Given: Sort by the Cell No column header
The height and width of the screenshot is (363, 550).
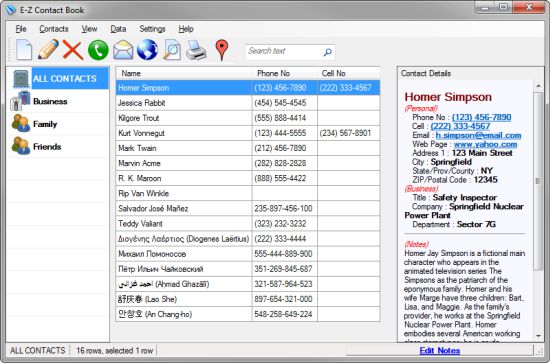Looking at the screenshot, I should tap(349, 73).
